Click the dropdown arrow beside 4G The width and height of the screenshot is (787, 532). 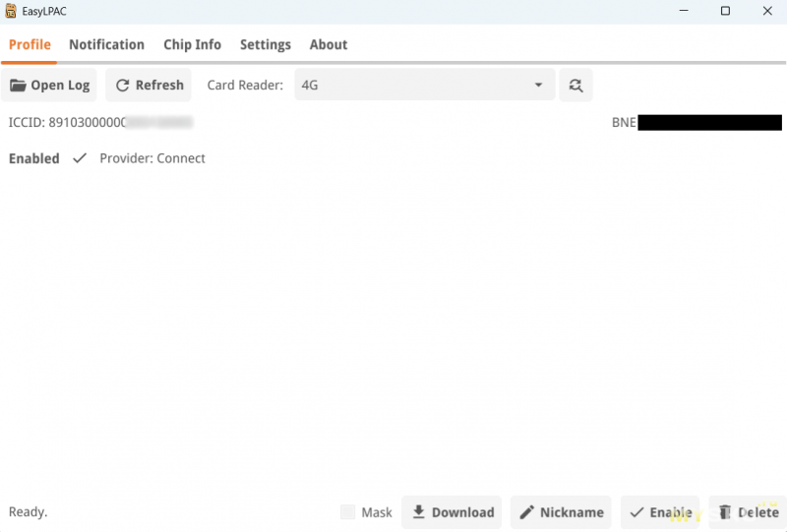pos(538,86)
